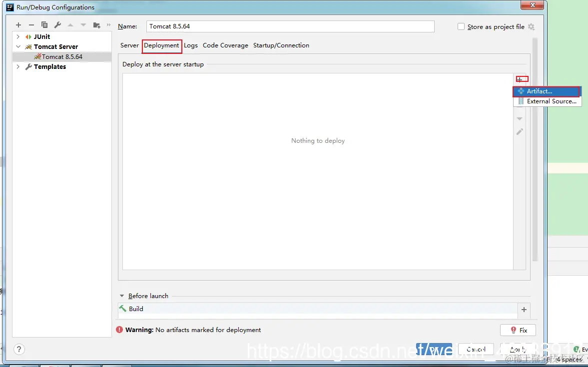Screen dimensions: 588x367
Task: Collapse the Before launch section
Action: click(x=122, y=296)
